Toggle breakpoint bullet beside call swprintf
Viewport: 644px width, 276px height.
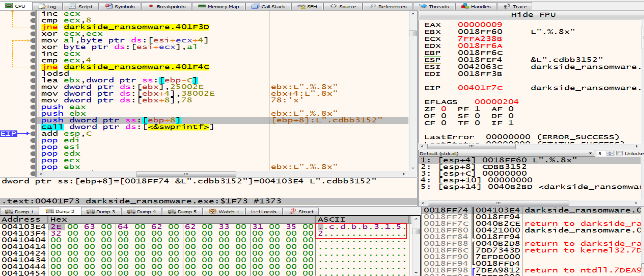33,127
